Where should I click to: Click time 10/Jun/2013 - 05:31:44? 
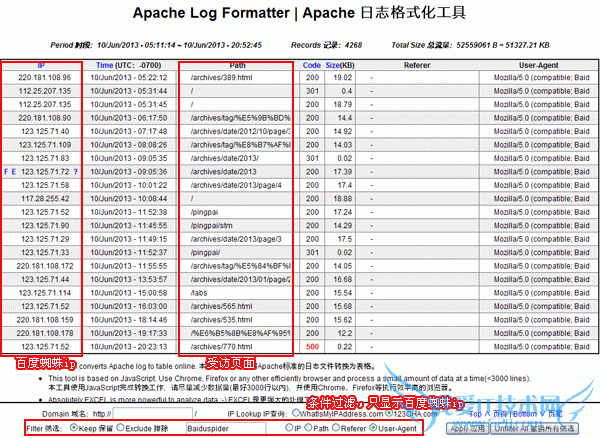click(129, 91)
